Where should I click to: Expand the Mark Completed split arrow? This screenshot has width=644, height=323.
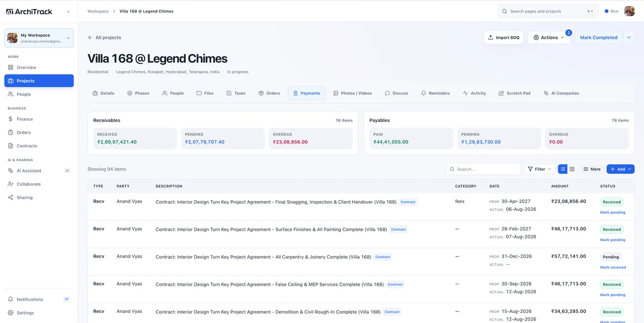tap(629, 38)
